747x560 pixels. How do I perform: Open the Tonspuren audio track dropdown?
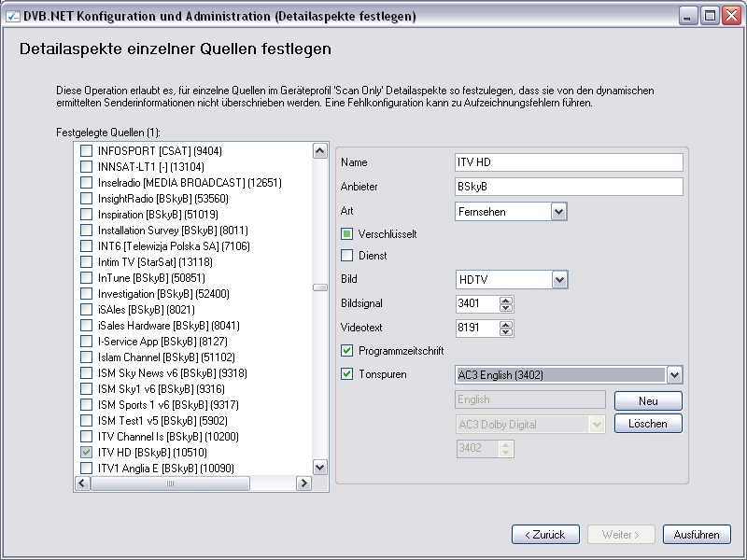coord(674,375)
